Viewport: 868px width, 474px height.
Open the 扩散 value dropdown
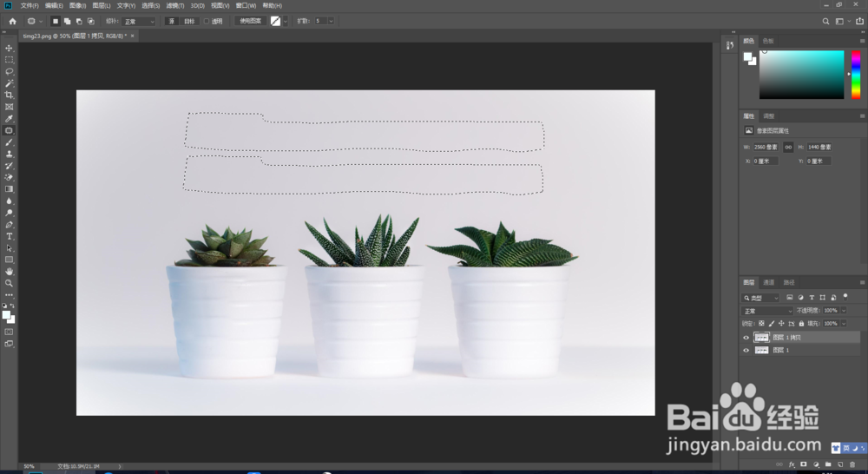click(x=331, y=21)
